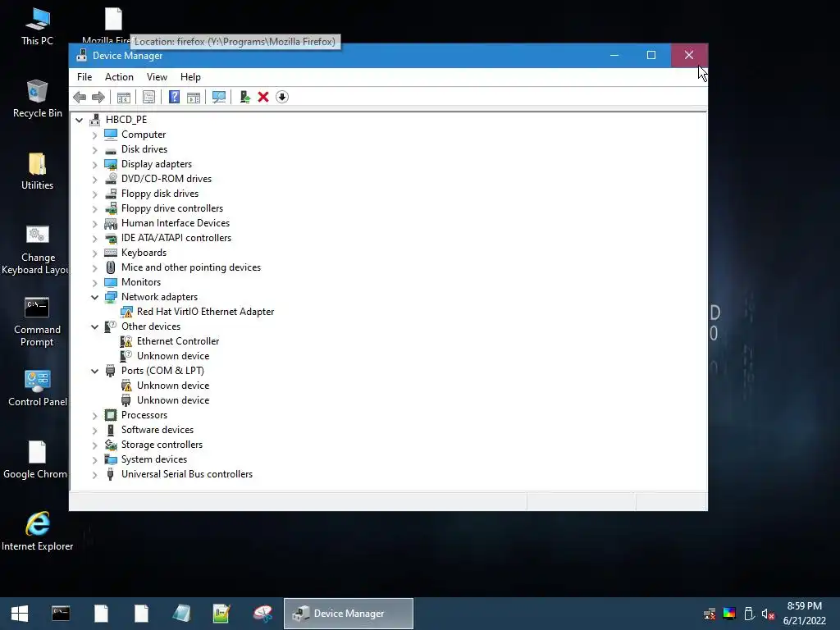Click the Software devices icon
Viewport: 840px width, 630px height.
111,430
